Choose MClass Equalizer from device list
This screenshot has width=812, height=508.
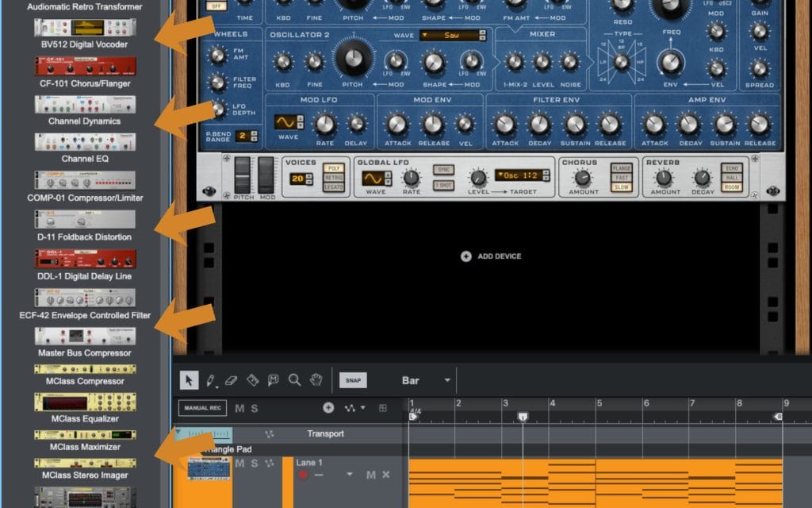[85, 405]
